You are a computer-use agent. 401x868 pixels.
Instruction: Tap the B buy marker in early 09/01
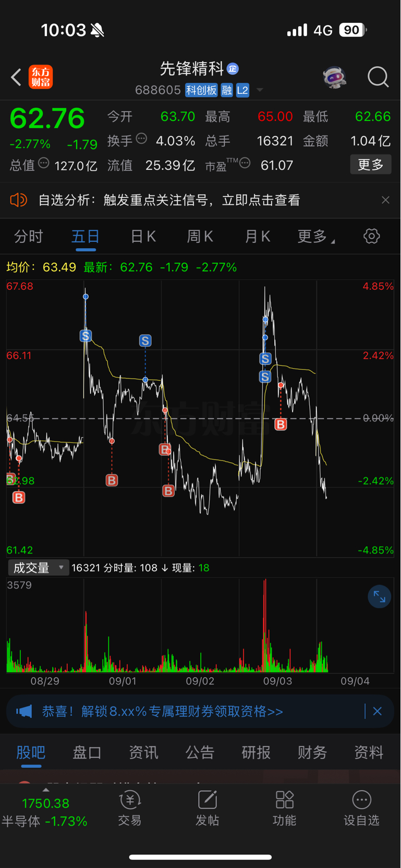pyautogui.click(x=112, y=480)
